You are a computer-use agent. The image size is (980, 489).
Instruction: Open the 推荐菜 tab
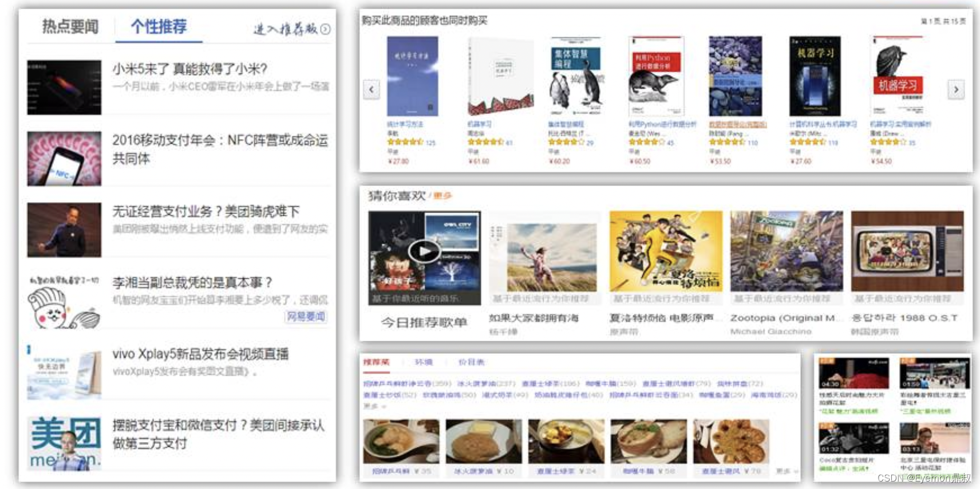pyautogui.click(x=376, y=362)
